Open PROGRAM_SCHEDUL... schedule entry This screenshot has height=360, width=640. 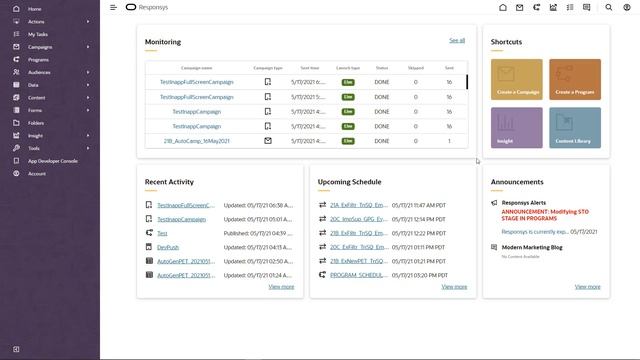click(359, 275)
